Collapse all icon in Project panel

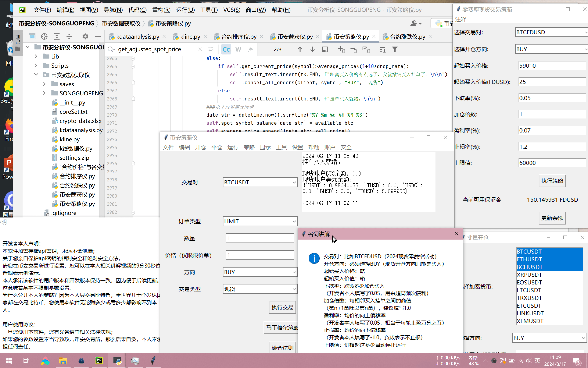[x=69, y=36]
